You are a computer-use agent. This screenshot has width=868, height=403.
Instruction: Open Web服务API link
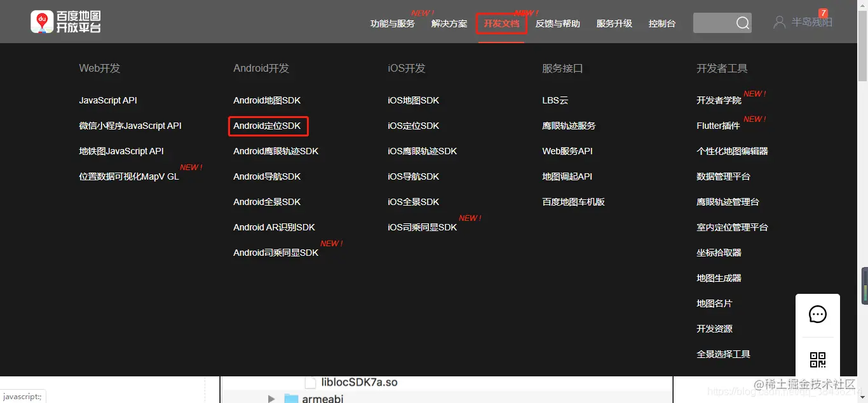pos(567,151)
